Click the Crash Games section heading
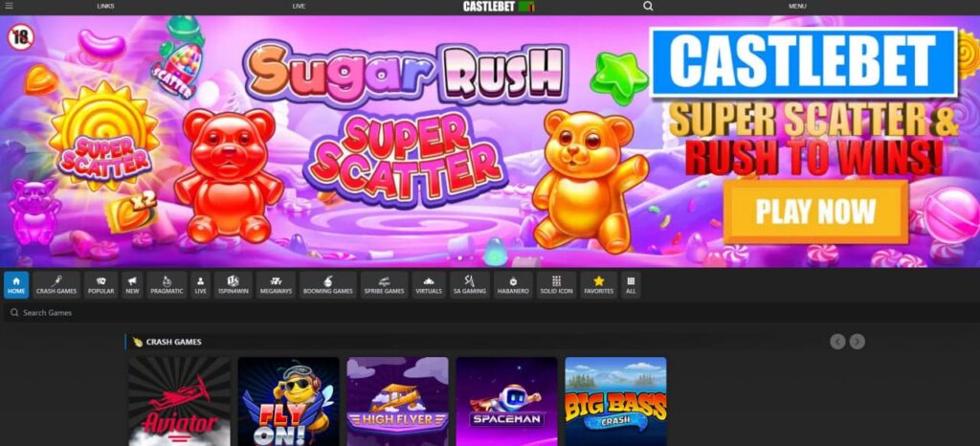 click(x=173, y=342)
